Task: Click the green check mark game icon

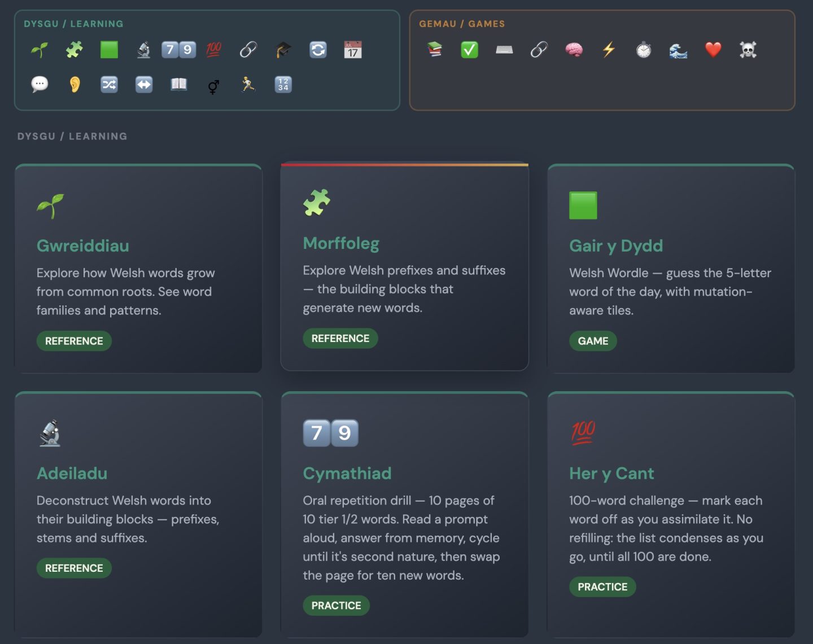Action: tap(470, 50)
